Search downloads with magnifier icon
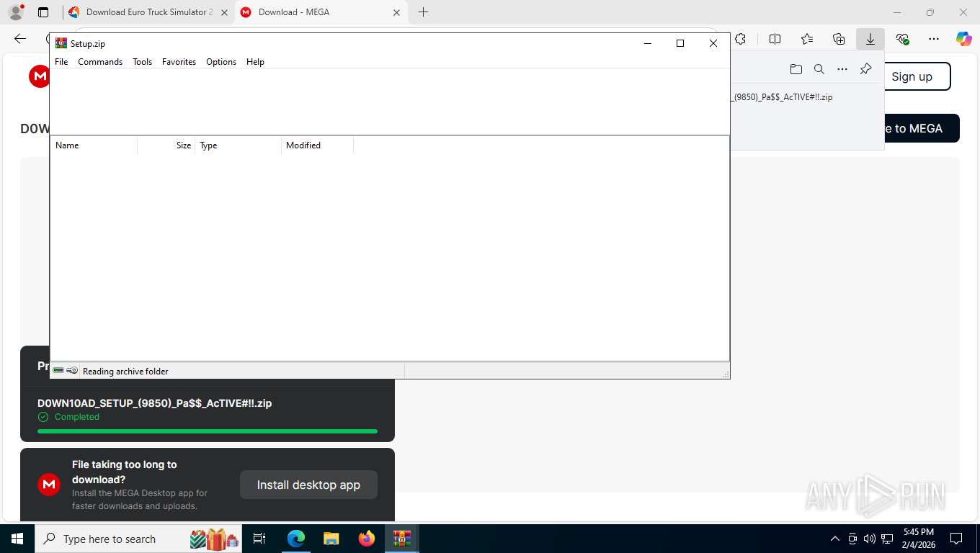Screen dimensions: 980x553 819,69
